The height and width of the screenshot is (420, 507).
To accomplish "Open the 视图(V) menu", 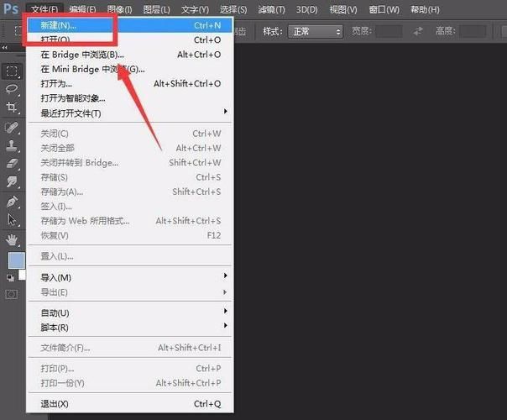I will [343, 10].
